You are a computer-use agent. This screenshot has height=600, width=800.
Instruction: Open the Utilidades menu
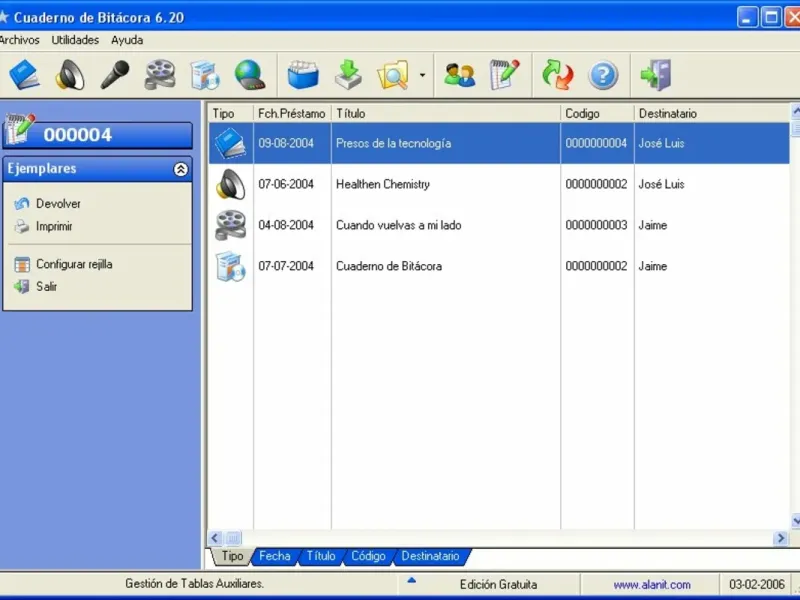point(75,40)
